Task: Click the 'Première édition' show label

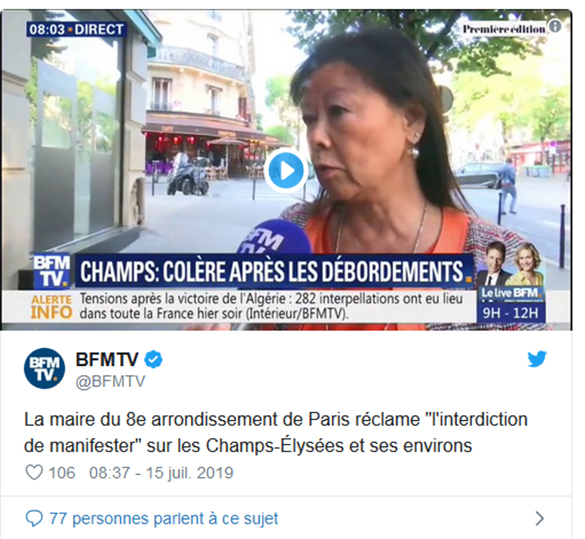Action: coord(504,29)
